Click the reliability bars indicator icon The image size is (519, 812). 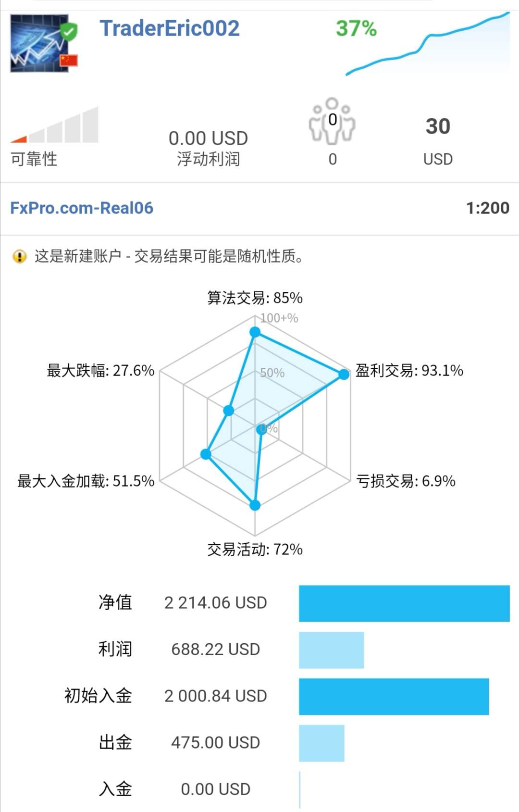pyautogui.click(x=55, y=125)
